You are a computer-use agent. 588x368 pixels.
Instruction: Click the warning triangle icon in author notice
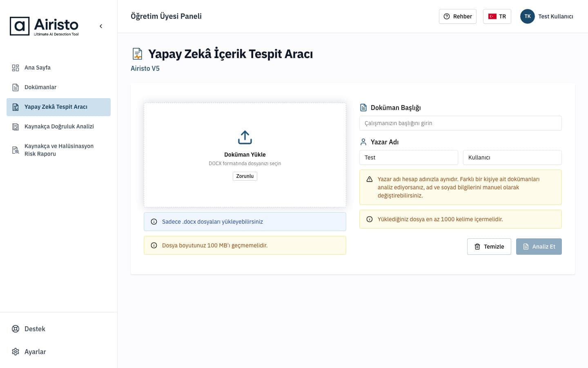(x=370, y=179)
